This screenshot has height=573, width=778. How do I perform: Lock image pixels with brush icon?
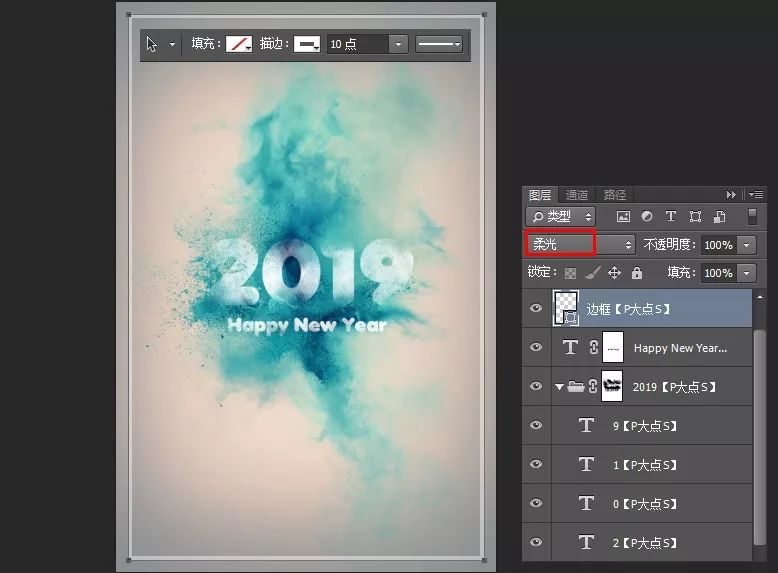click(592, 272)
